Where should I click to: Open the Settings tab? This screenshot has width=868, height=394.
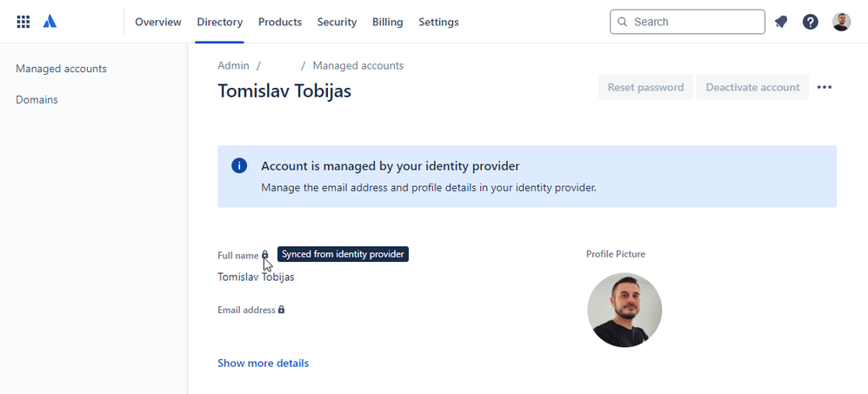[438, 22]
